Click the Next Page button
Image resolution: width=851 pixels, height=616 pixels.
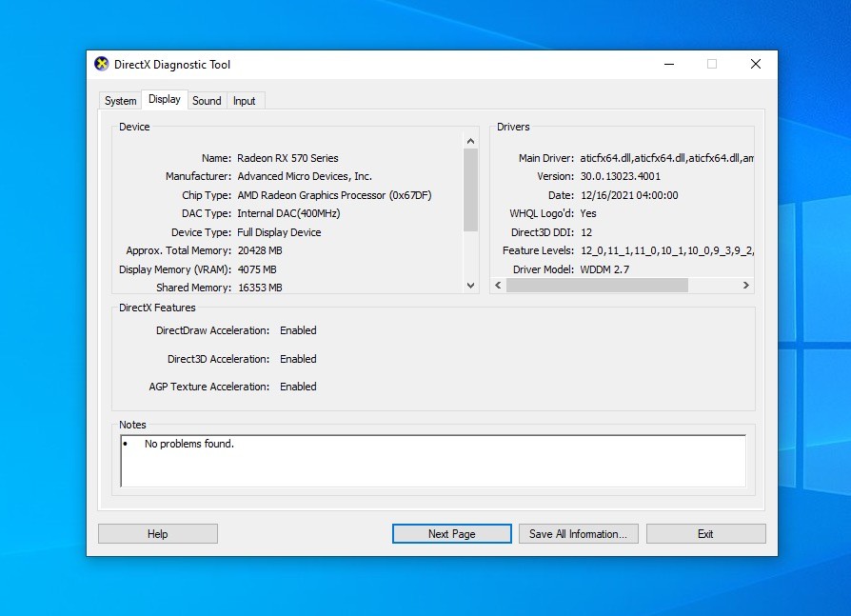click(x=451, y=534)
